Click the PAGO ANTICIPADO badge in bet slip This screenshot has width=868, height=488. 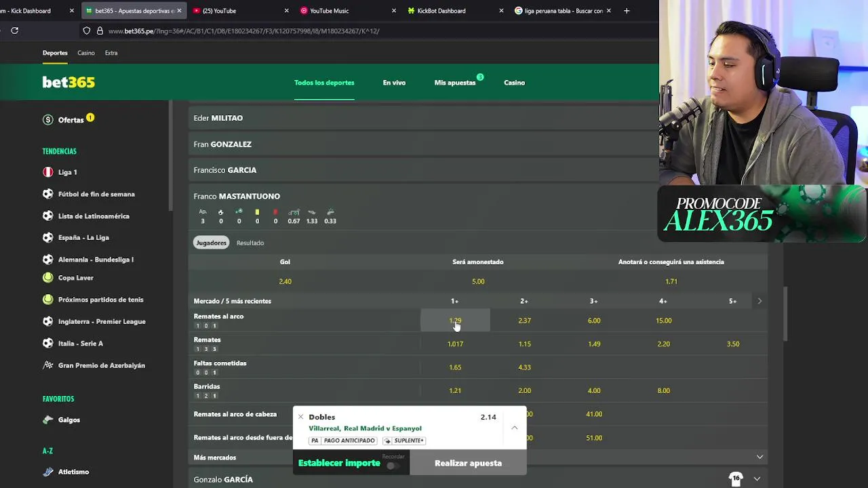click(x=343, y=441)
